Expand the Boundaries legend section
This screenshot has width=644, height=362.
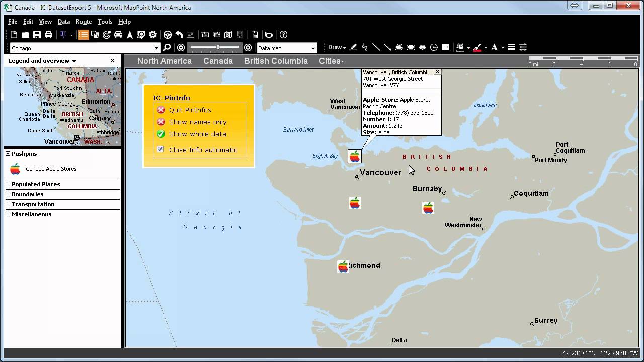pos(8,194)
